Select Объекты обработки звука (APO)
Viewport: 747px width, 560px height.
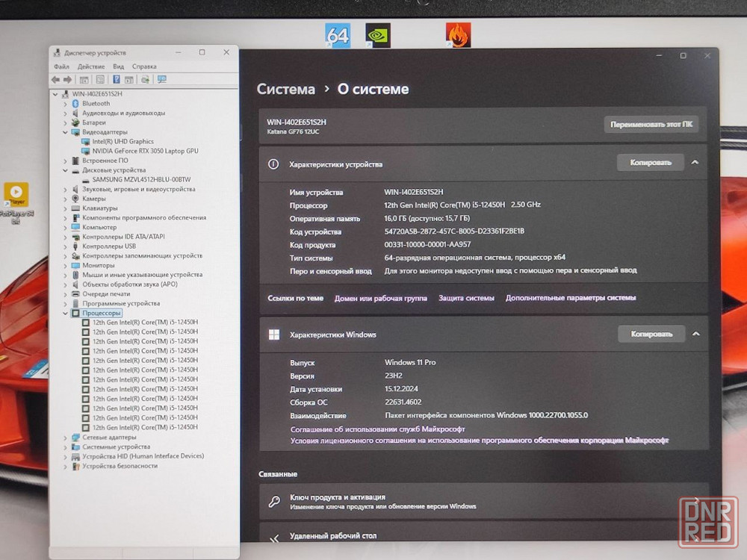(x=129, y=284)
